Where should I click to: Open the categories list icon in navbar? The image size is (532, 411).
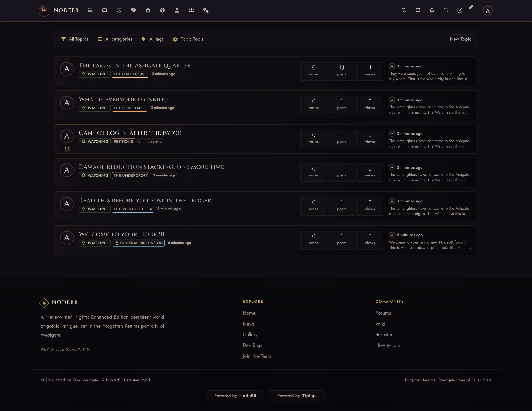click(x=90, y=10)
